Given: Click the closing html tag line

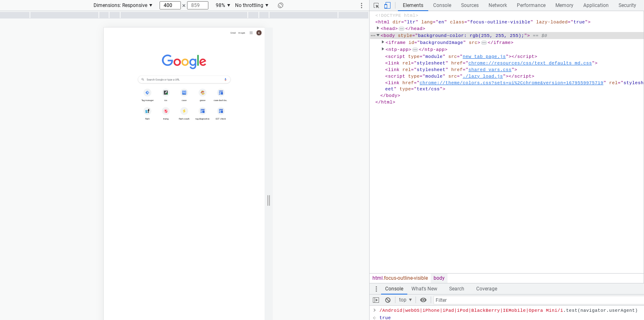Looking at the screenshot, I should (385, 102).
